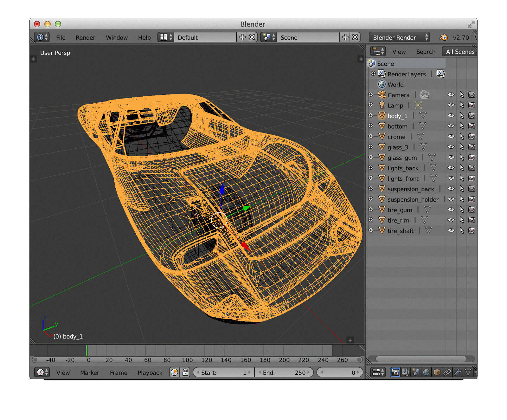Toggle the time range lock icon

pyautogui.click(x=185, y=372)
